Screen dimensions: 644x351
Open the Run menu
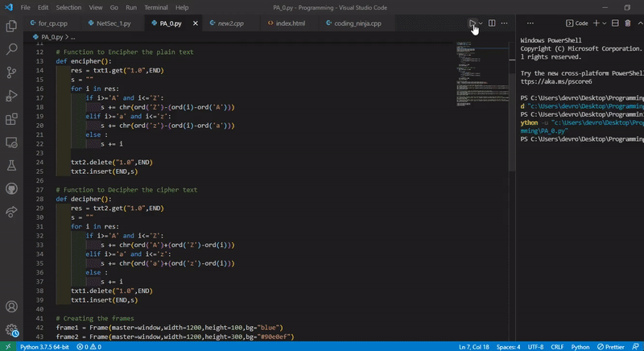click(131, 7)
